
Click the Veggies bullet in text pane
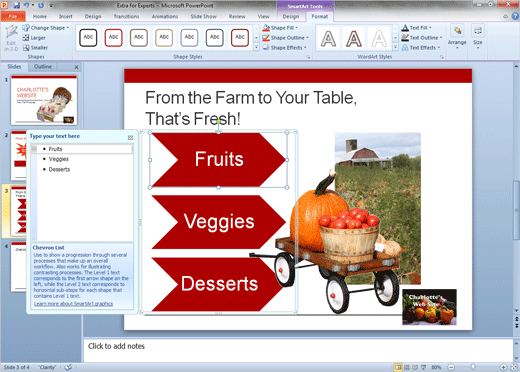coord(59,159)
